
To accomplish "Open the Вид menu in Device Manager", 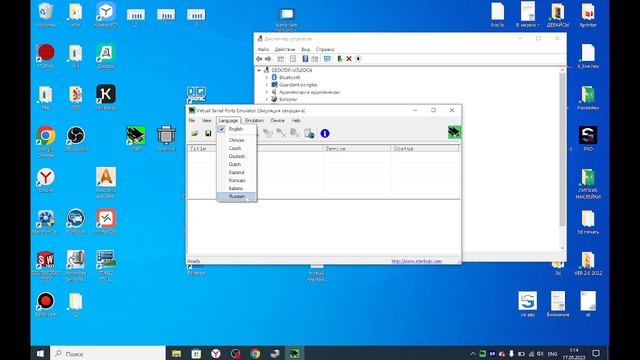I will pyautogui.click(x=305, y=49).
